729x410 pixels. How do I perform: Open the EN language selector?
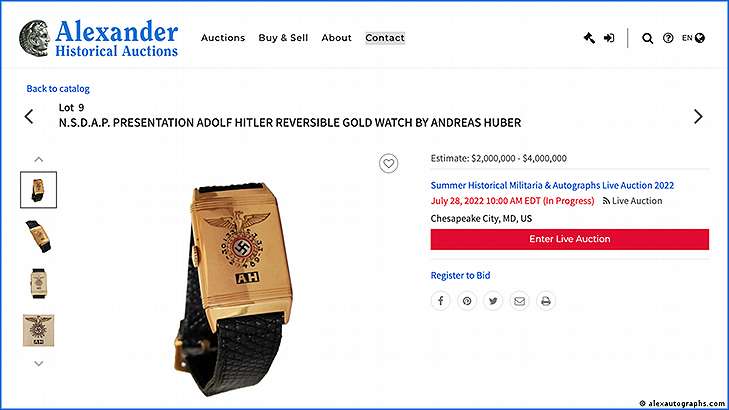tap(693, 38)
